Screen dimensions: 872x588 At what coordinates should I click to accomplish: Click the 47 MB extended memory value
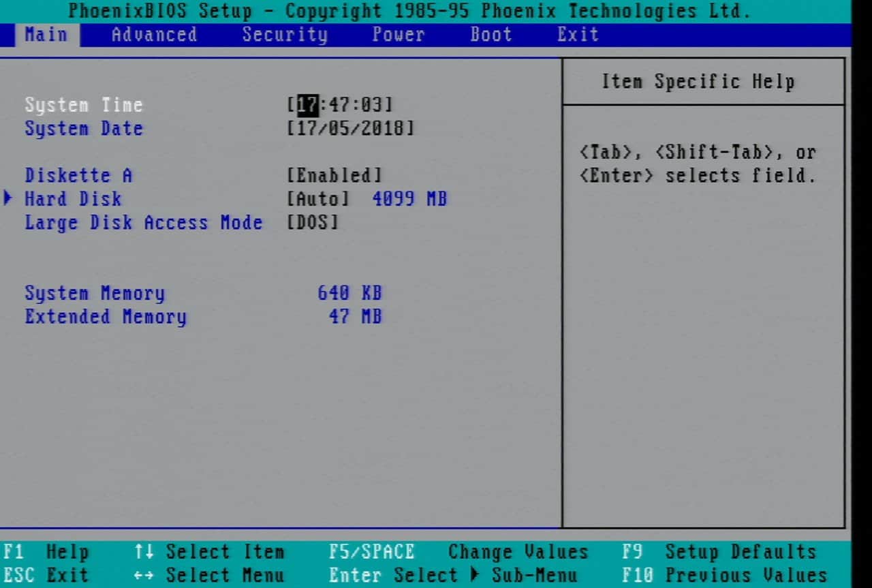click(355, 317)
